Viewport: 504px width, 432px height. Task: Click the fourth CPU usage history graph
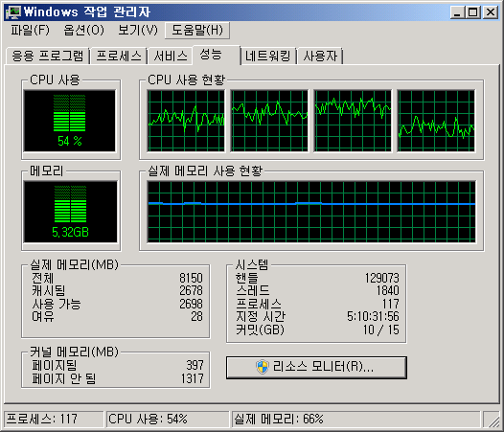436,121
